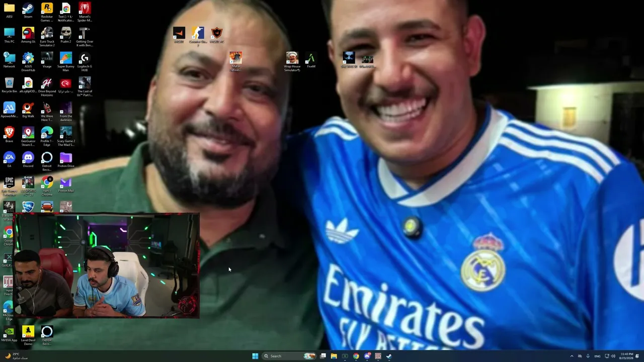This screenshot has height=362, width=644.
Task: Open the Wrap House Simulator shortcut
Action: (292, 61)
